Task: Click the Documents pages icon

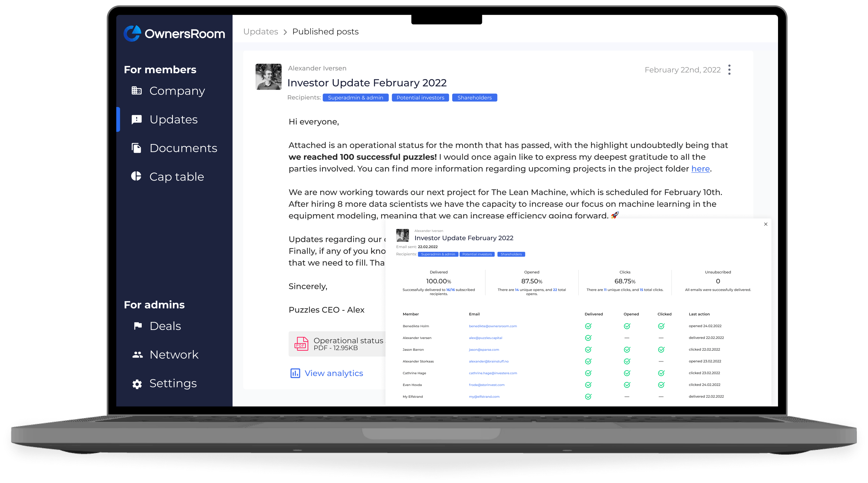Action: click(x=136, y=148)
